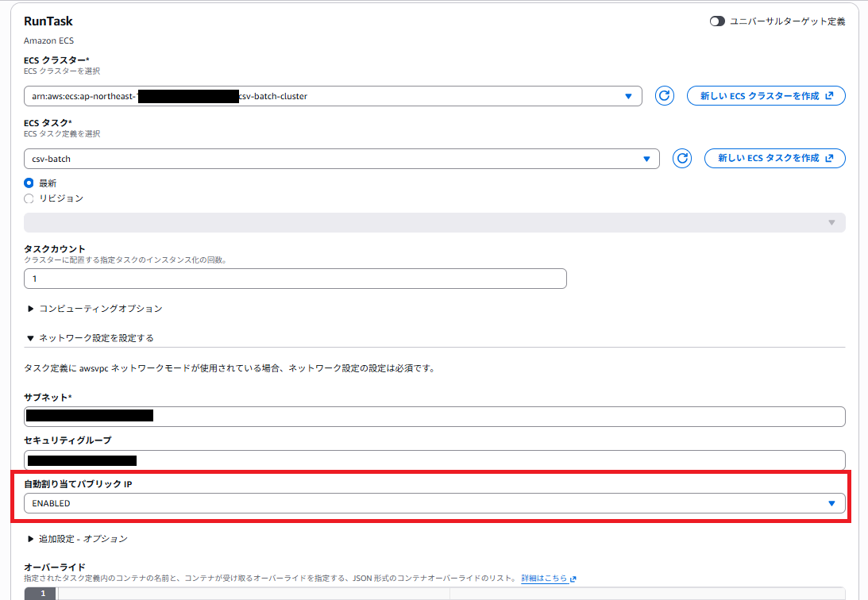Click 新しい ECS タスクを作成 button
The width and height of the screenshot is (868, 600).
[775, 158]
